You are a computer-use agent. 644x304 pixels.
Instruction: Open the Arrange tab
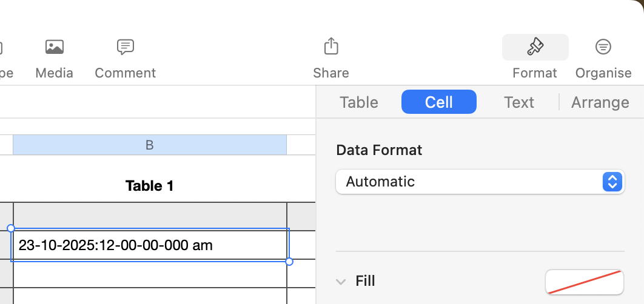click(600, 102)
